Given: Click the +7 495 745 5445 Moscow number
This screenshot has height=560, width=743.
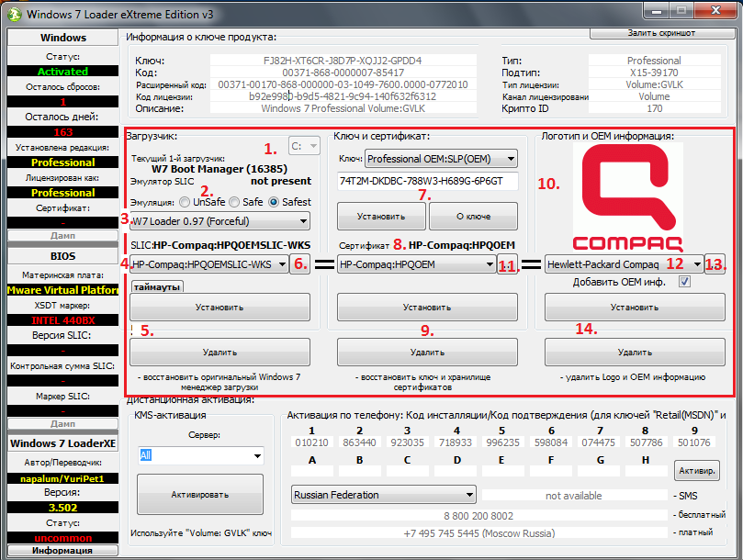Looking at the screenshot, I should coord(478,533).
